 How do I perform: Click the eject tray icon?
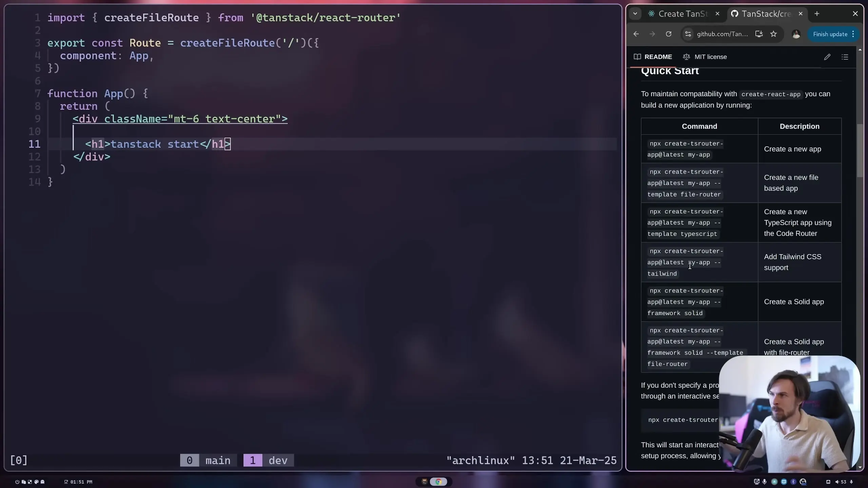click(774, 482)
